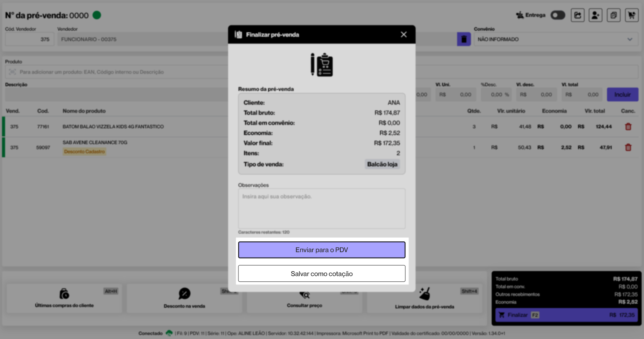Click Salvar como cotação button

(321, 274)
